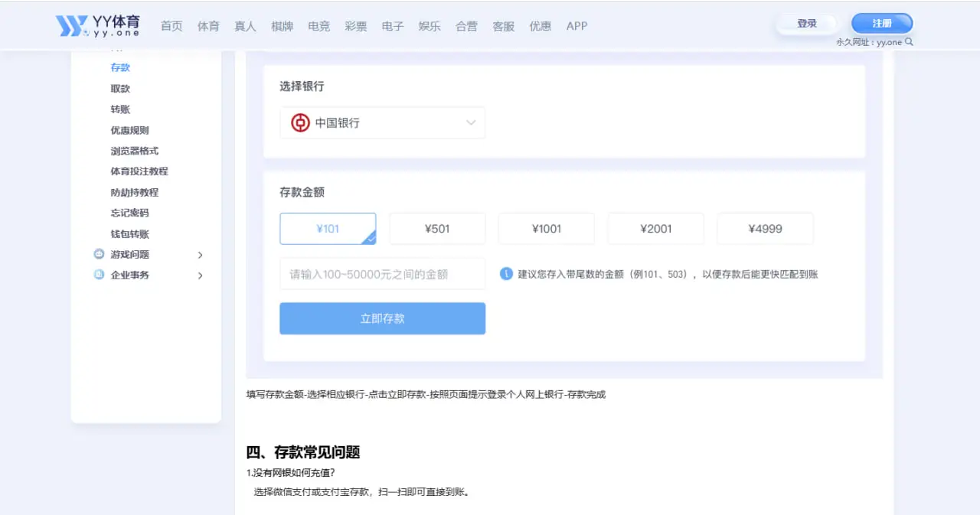Viewport: 980px width, 515px height.
Task: Click the 立即存款 deposit button
Action: pos(382,318)
